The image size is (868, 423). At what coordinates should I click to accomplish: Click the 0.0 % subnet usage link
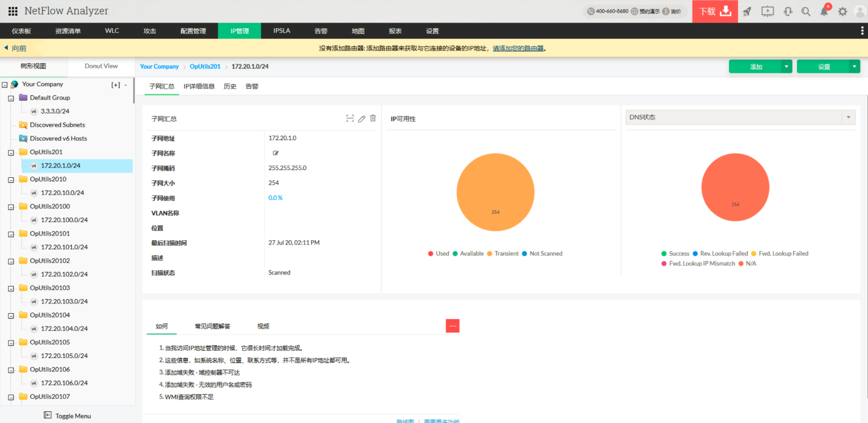coord(276,198)
